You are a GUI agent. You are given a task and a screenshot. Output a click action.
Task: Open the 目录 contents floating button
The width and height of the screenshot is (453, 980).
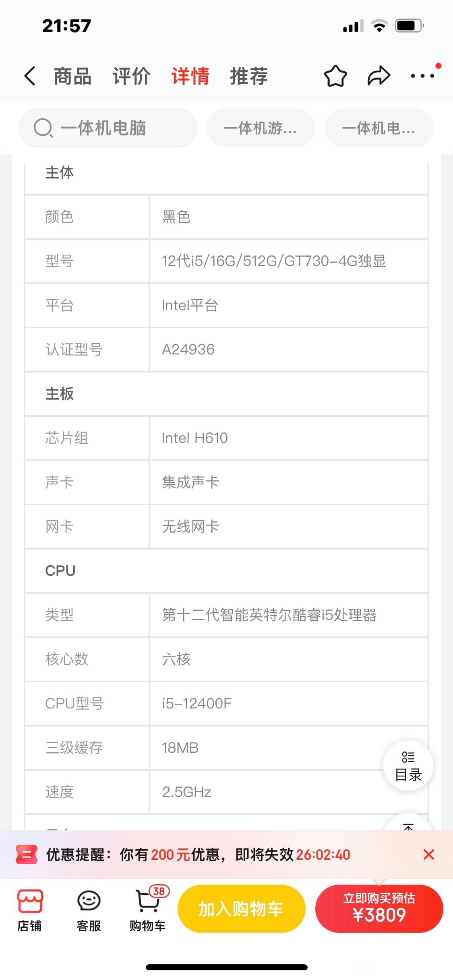point(408,766)
